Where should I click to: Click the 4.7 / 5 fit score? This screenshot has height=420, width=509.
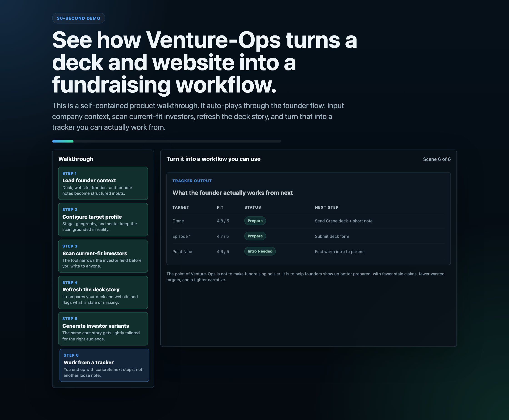222,236
